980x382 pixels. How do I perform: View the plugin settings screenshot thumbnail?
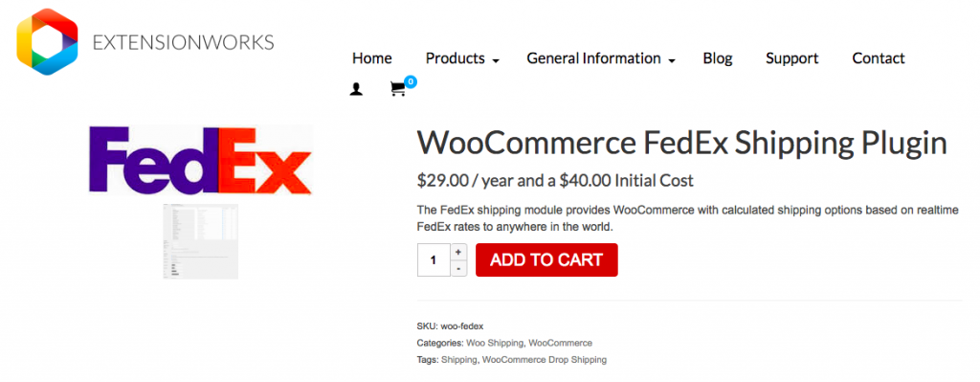[200, 241]
